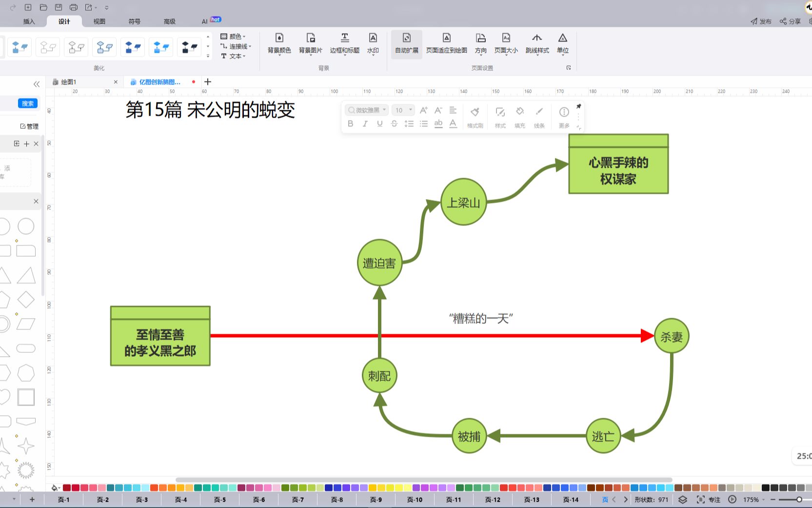812x508 pixels.
Task: Open the customize quick access dropdown
Action: point(107,8)
